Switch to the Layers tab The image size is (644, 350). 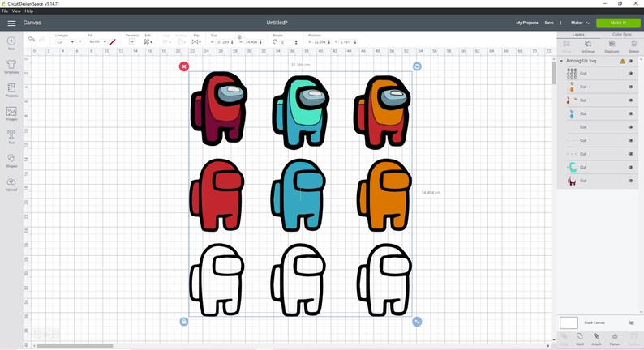578,35
